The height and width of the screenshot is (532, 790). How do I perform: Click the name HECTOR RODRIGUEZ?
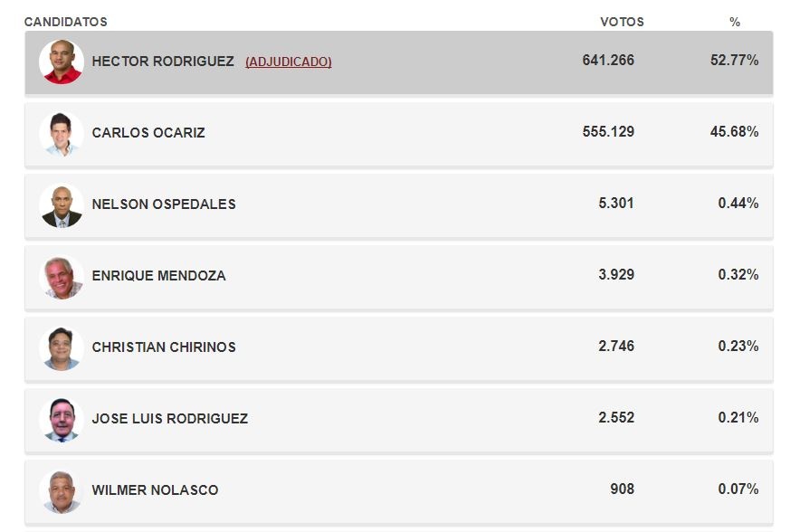click(163, 62)
